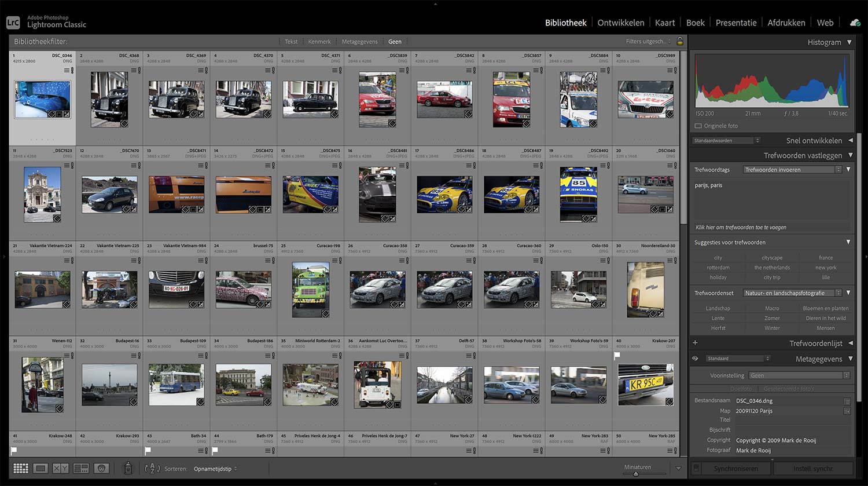Select the Tekst library filter

pos(291,42)
